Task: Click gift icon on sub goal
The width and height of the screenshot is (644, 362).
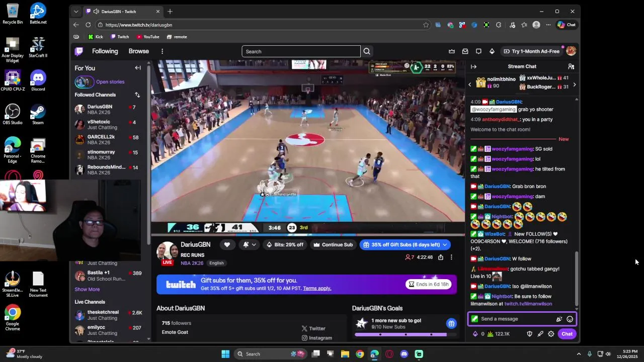Action: (x=451, y=324)
